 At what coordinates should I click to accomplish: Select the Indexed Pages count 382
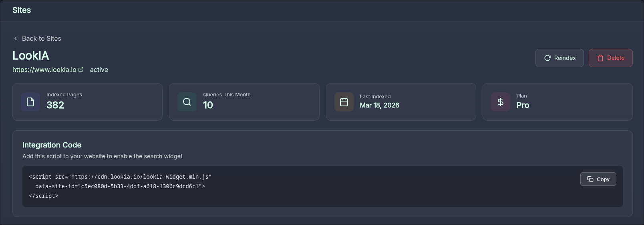55,105
